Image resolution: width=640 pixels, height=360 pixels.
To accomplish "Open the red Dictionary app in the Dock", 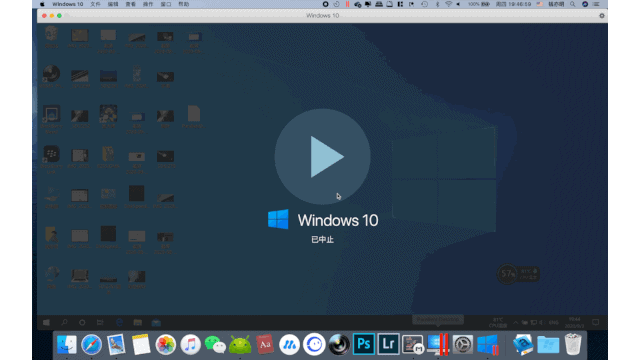I will (265, 344).
